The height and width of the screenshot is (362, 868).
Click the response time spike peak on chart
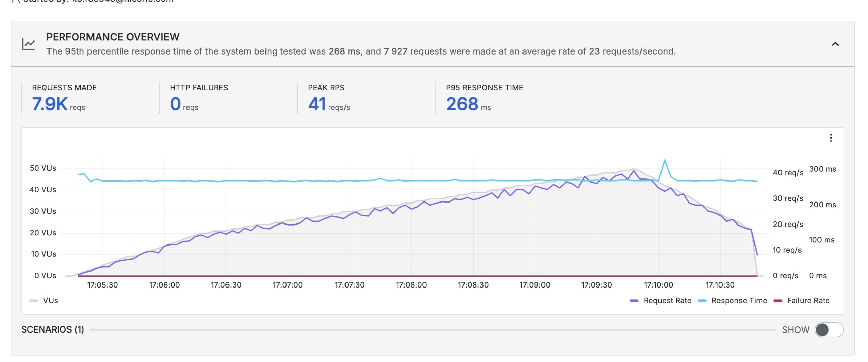(x=665, y=160)
